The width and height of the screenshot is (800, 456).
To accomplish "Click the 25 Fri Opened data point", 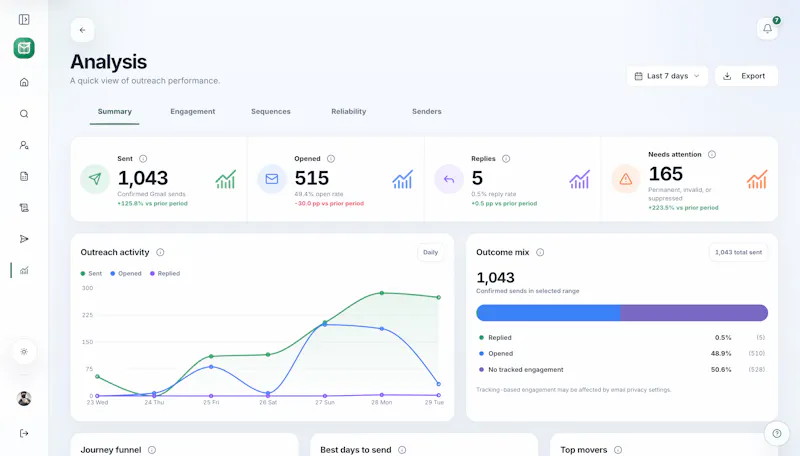I will pyautogui.click(x=211, y=366).
